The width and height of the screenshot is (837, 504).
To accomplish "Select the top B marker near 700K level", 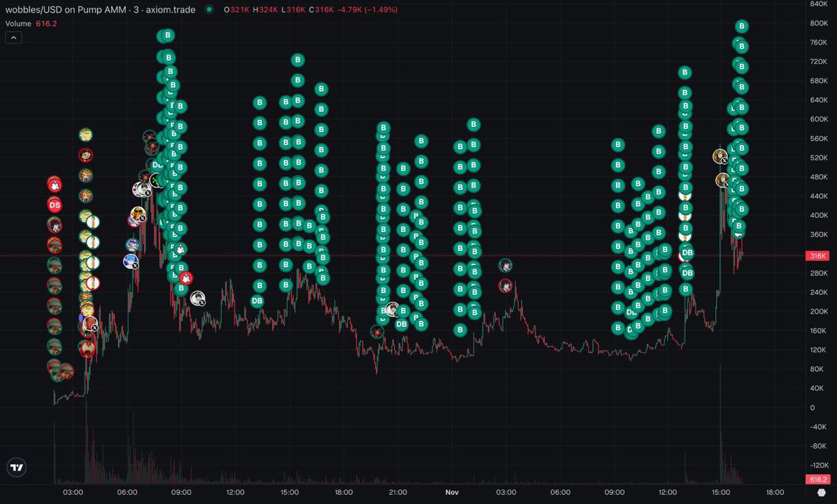I will tap(685, 72).
